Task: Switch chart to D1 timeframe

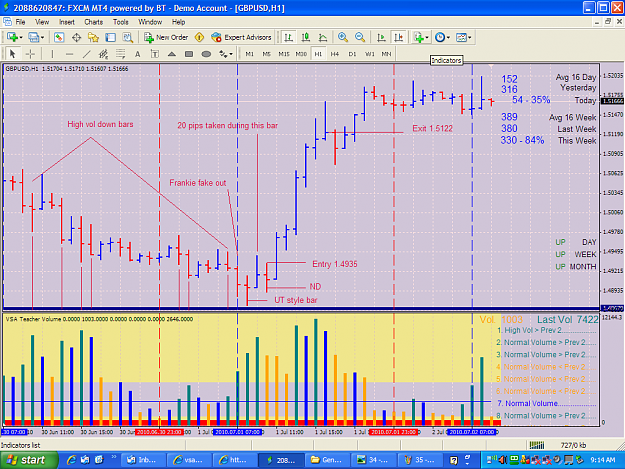Action: click(352, 54)
